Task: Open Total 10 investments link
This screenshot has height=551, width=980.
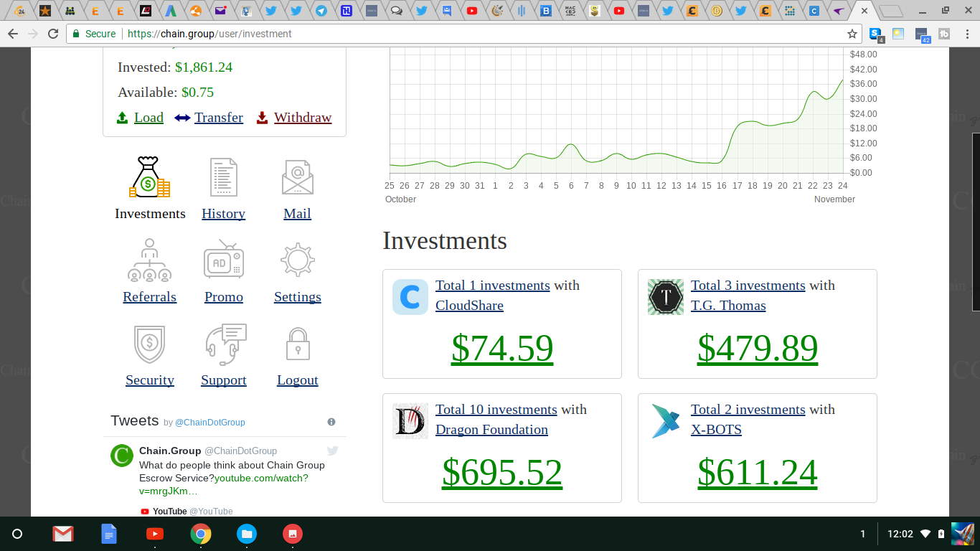Action: pyautogui.click(x=496, y=410)
